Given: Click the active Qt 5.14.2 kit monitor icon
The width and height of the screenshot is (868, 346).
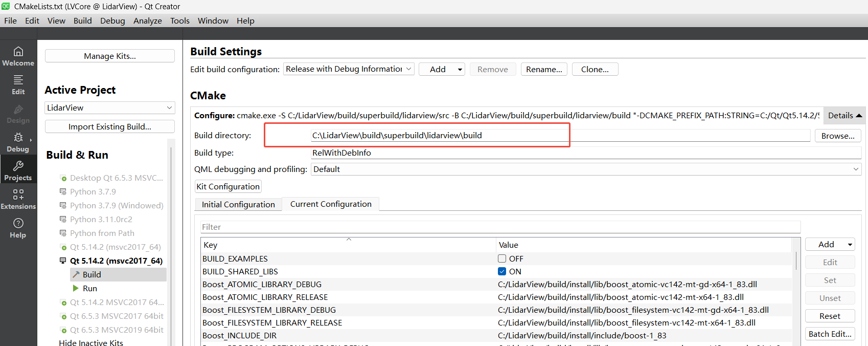Looking at the screenshot, I should click(63, 261).
